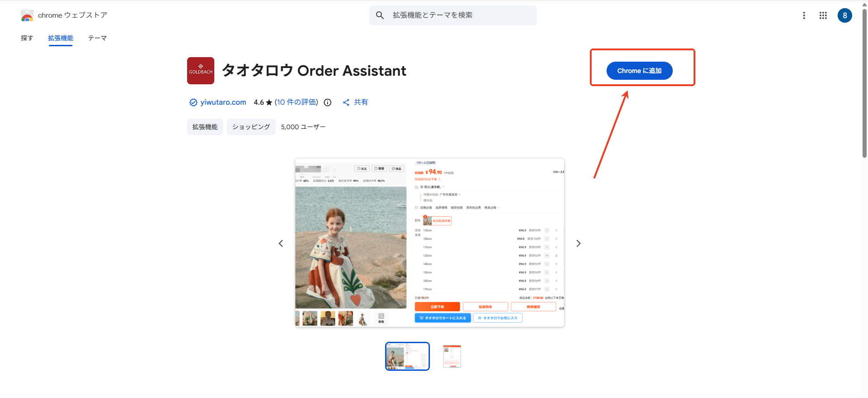Open the account avatar menu
Screen dimensions: 868x398
point(845,15)
